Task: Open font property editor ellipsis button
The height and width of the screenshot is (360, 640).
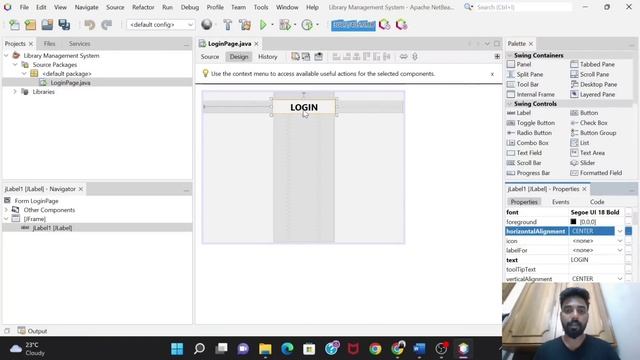Action: [629, 212]
